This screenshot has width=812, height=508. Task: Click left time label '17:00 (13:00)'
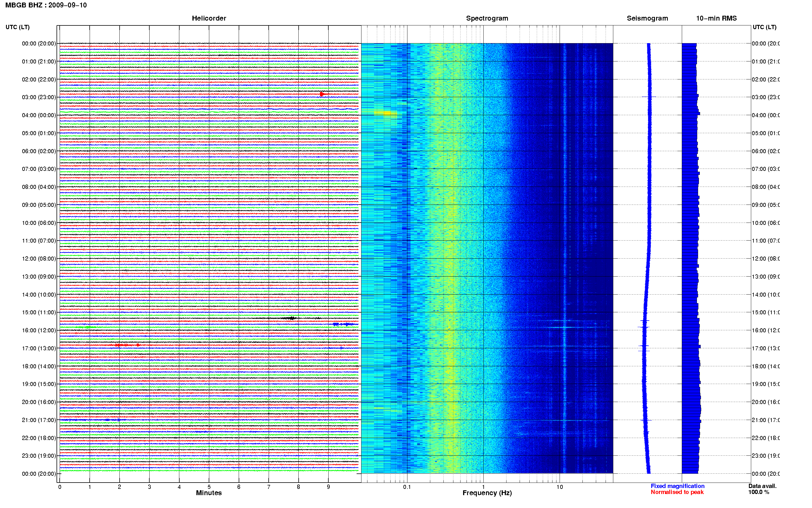click(39, 348)
